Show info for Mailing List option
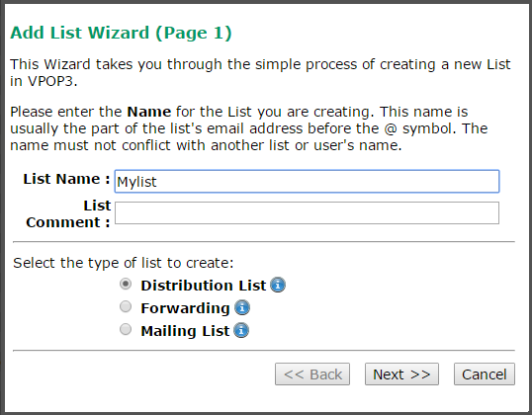Screen dimensions: 532x415 coord(241,330)
